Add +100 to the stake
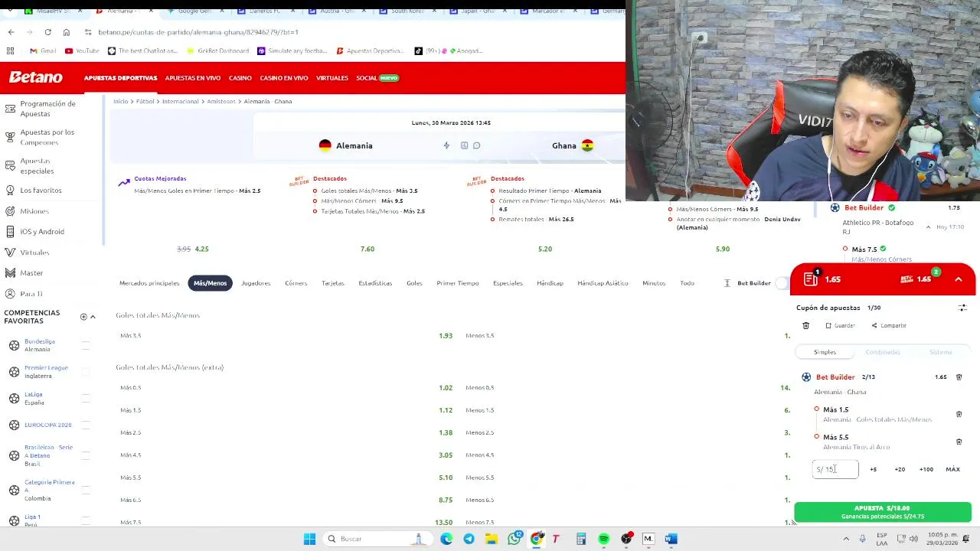This screenshot has width=980, height=551. [x=926, y=469]
